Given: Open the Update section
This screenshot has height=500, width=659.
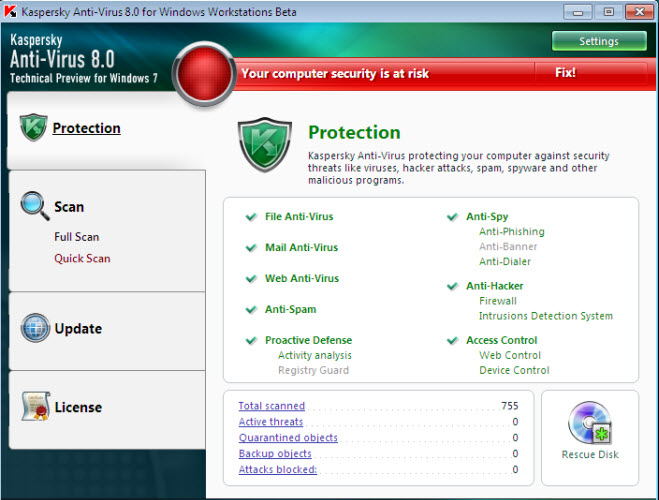Looking at the screenshot, I should point(78,329).
